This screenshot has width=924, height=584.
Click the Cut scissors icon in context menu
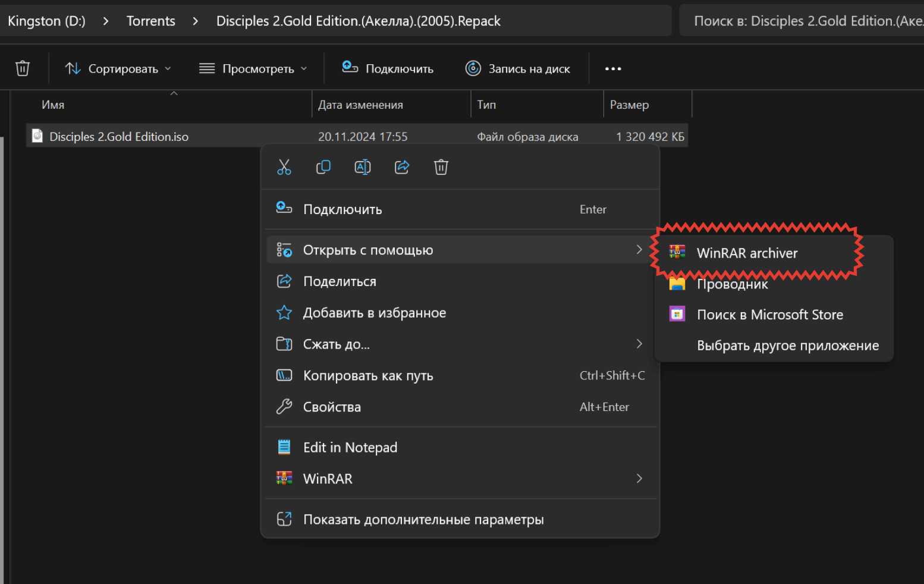(x=284, y=167)
